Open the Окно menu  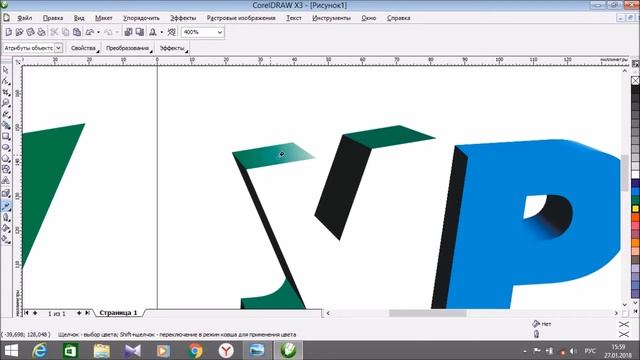pyautogui.click(x=369, y=18)
